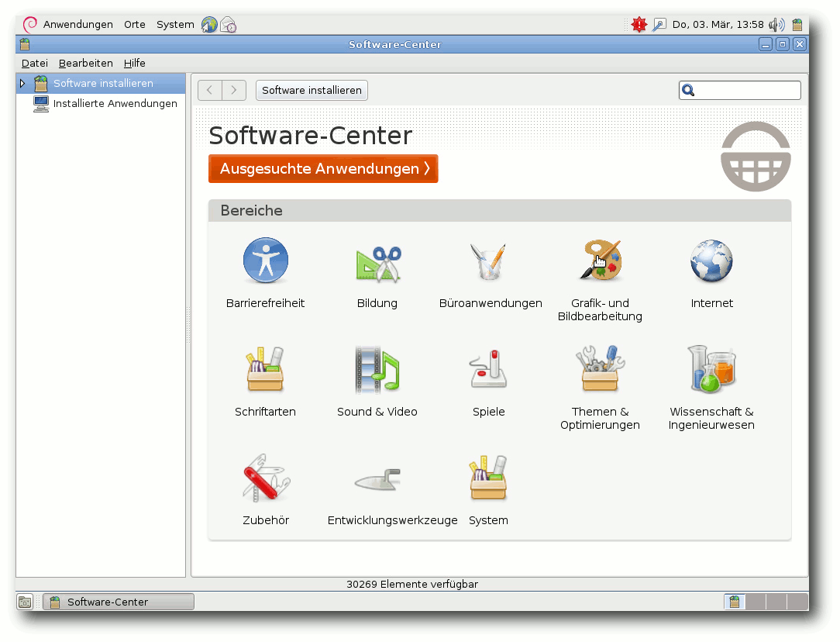Screen dimensions: 840x642
Task: Open the Sound & Video category icon
Action: (377, 369)
